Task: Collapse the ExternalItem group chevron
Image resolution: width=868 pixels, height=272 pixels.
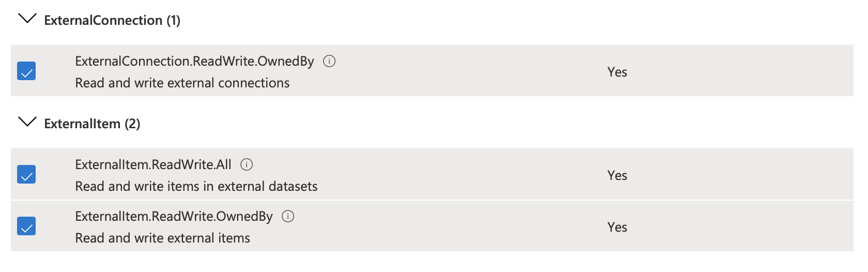Action: pos(27,122)
